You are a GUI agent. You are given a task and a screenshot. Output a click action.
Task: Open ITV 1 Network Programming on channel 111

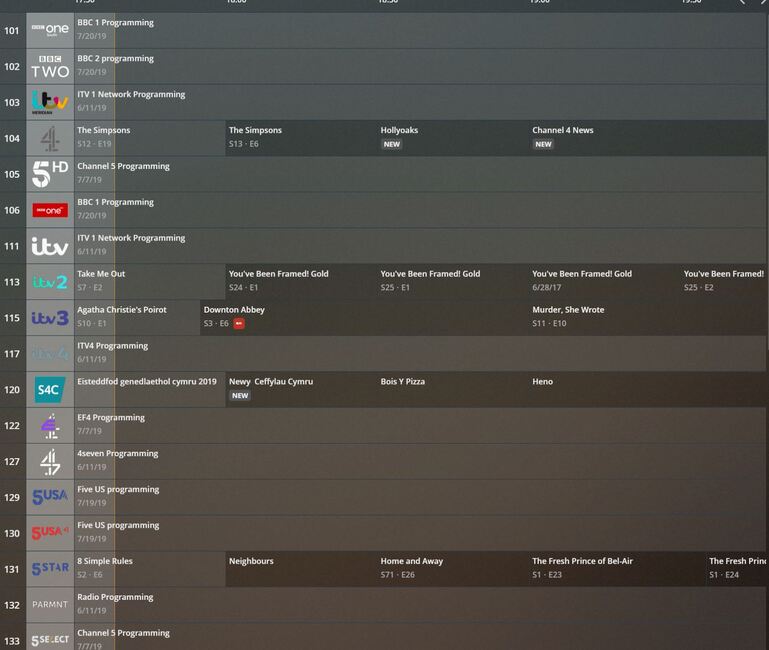coord(420,246)
